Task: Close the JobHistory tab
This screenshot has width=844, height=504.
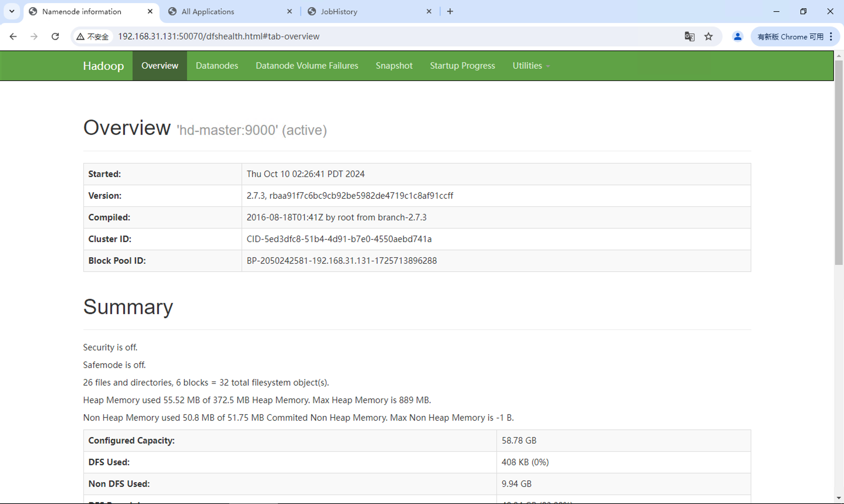Action: (x=429, y=11)
